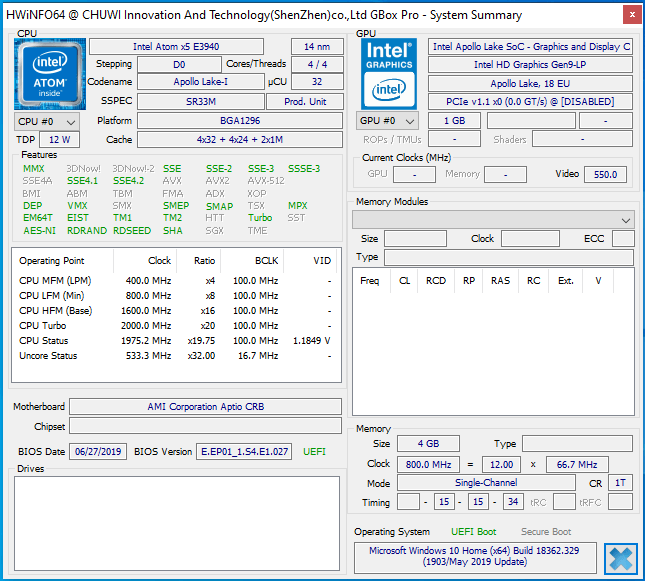
Task: Click the BIOS Date 06/27/2019 field
Action: tap(98, 451)
